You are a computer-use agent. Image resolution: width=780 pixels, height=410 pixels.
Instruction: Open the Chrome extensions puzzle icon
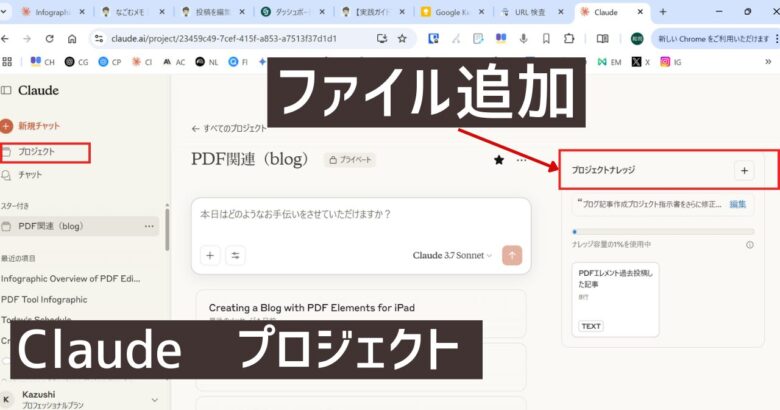click(x=569, y=38)
